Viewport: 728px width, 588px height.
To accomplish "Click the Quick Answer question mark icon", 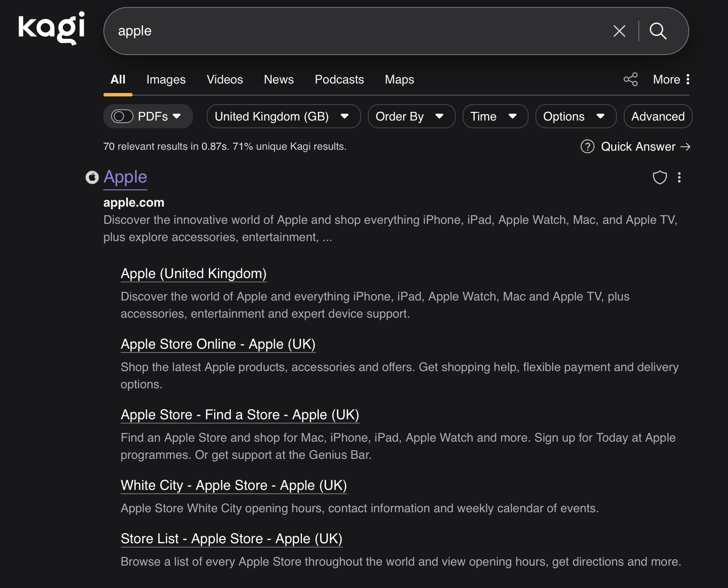I will click(x=587, y=147).
